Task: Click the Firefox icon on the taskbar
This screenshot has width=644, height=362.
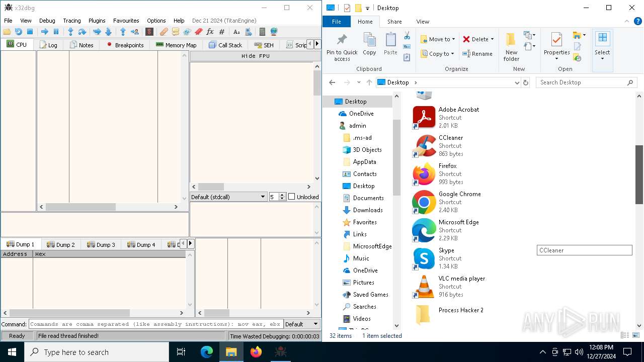Action: click(x=256, y=352)
